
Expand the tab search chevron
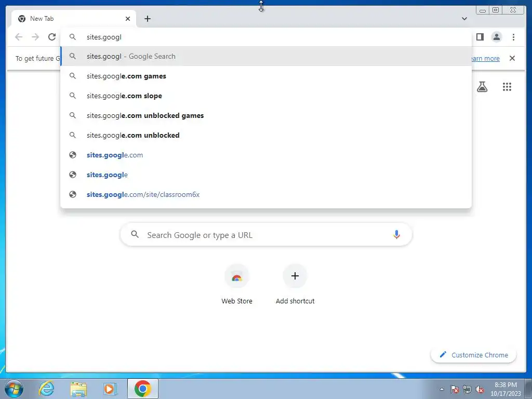pyautogui.click(x=464, y=19)
